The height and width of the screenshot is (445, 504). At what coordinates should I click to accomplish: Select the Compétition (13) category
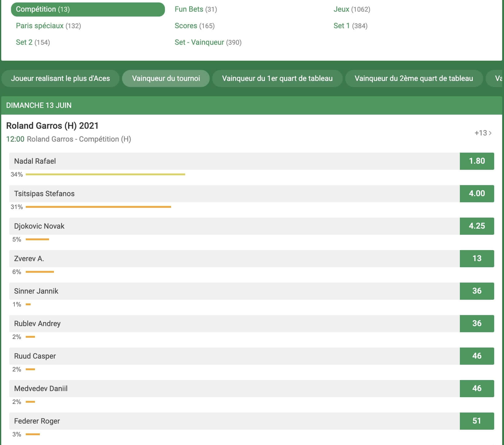(x=88, y=10)
